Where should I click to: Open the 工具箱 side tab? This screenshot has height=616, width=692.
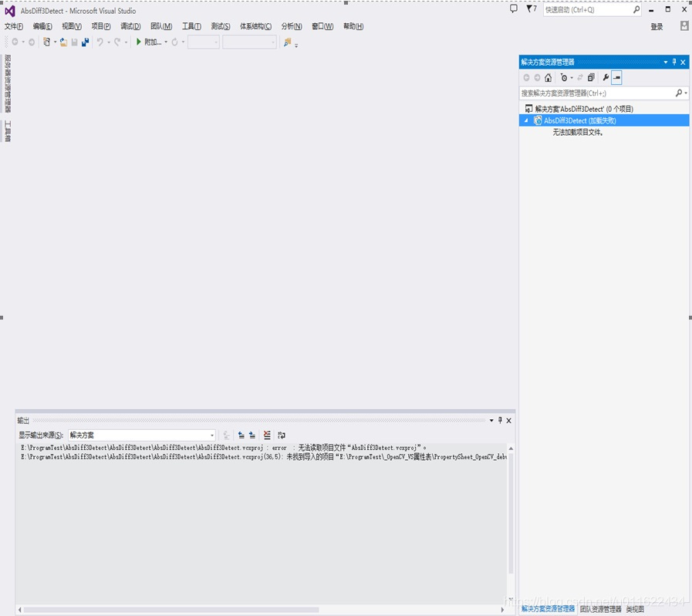click(x=8, y=130)
